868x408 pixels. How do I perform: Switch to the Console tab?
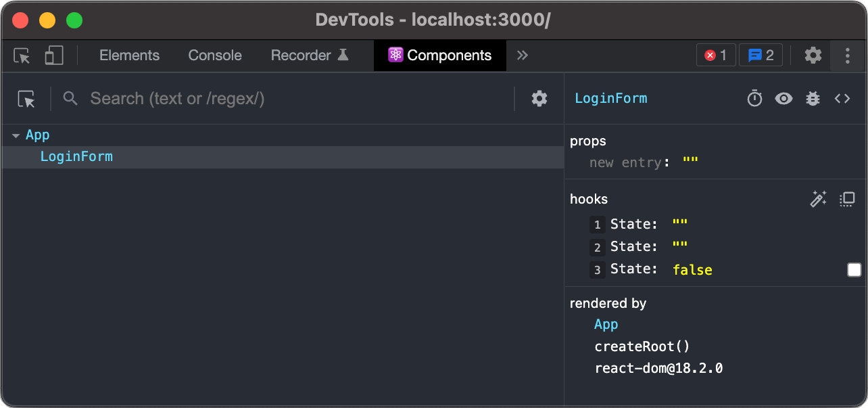tap(214, 55)
